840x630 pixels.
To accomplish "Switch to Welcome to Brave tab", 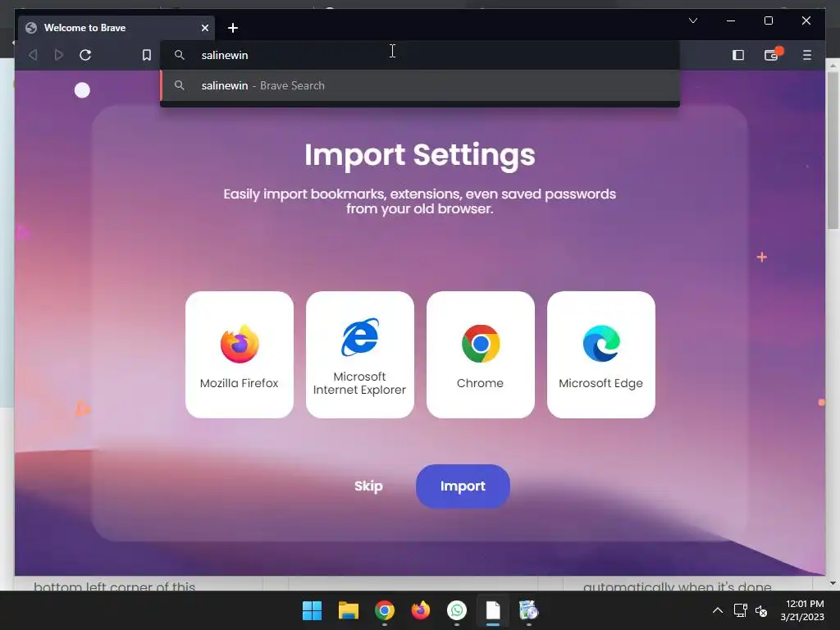I will 116,28.
